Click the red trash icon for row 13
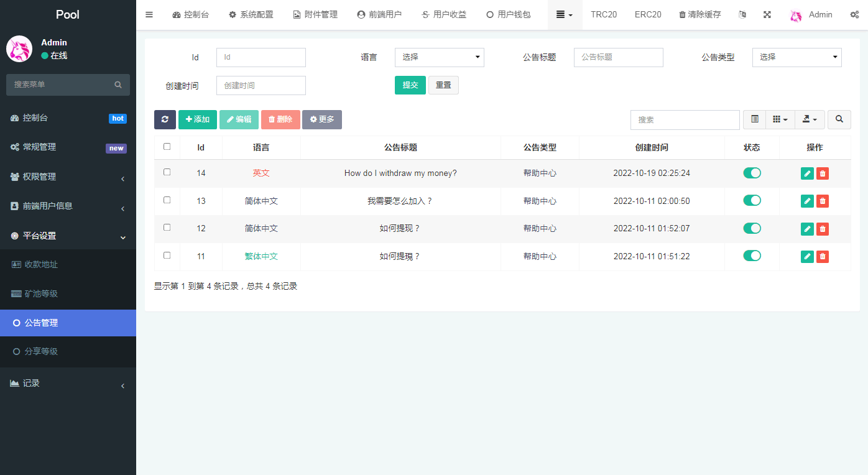868x475 pixels. [x=822, y=201]
